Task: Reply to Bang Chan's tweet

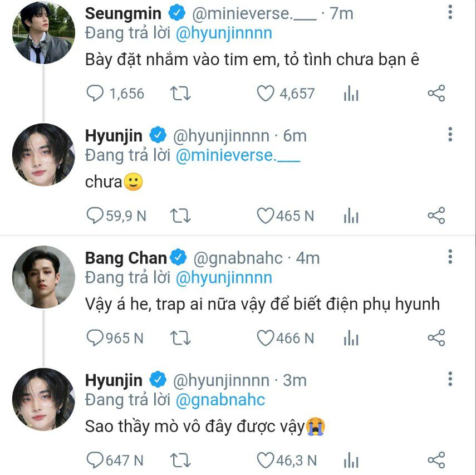Action: [96, 337]
